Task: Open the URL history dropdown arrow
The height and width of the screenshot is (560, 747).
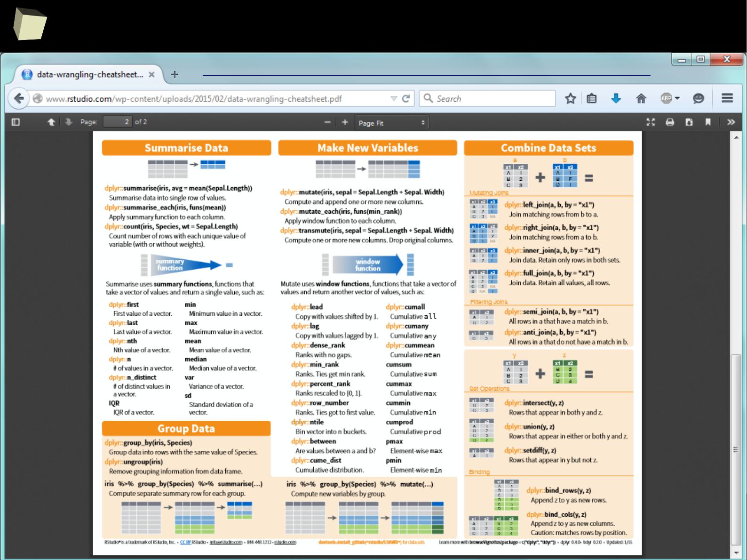Action: [x=394, y=98]
